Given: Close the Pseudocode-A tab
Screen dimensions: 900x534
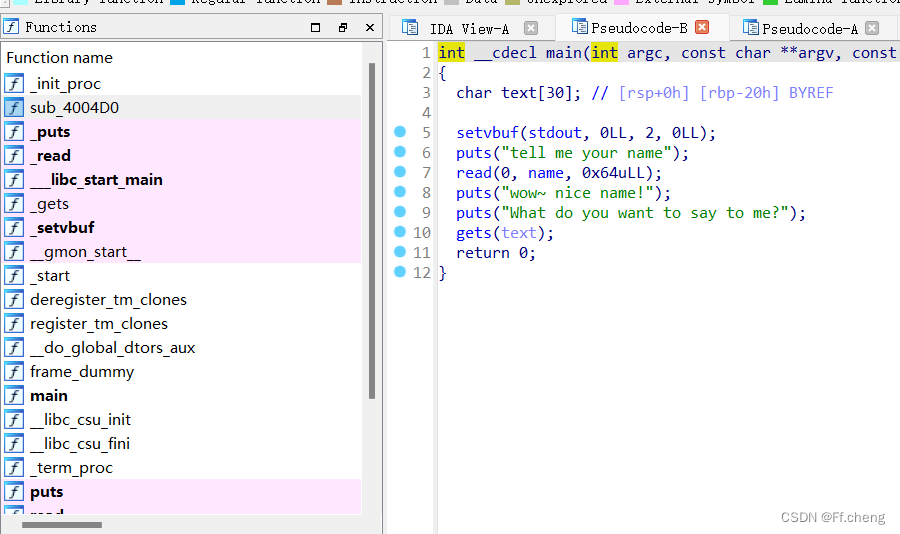Looking at the screenshot, I should (872, 28).
